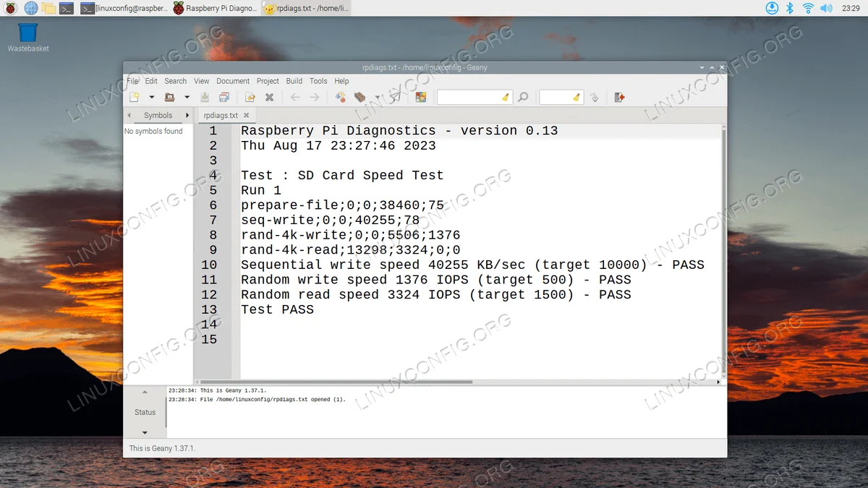The height and width of the screenshot is (488, 868).
Task: Click 'No symbols found' in the sidebar
Action: point(153,132)
